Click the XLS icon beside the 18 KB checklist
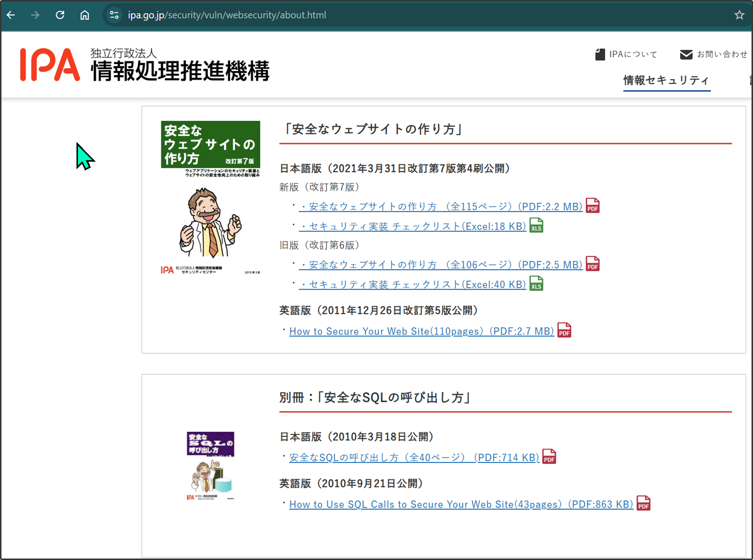The width and height of the screenshot is (753, 560). click(x=536, y=226)
